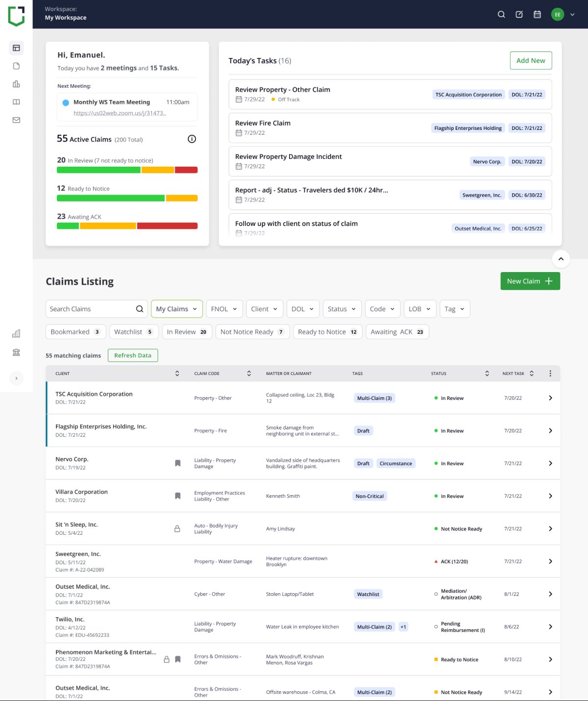Open the DOL filter dropdown
Screen dimensions: 588x701
point(303,309)
